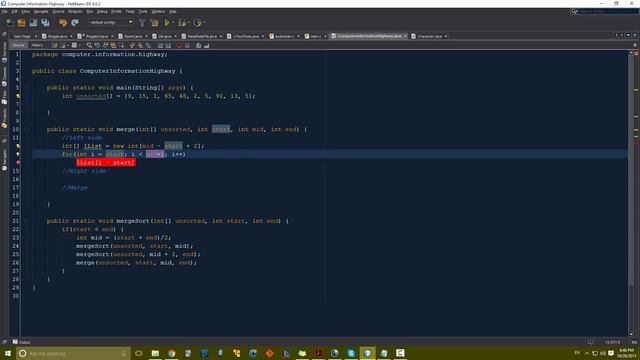Click the Clean and Build Project icon
This screenshot has height=360, width=640.
point(154,22)
